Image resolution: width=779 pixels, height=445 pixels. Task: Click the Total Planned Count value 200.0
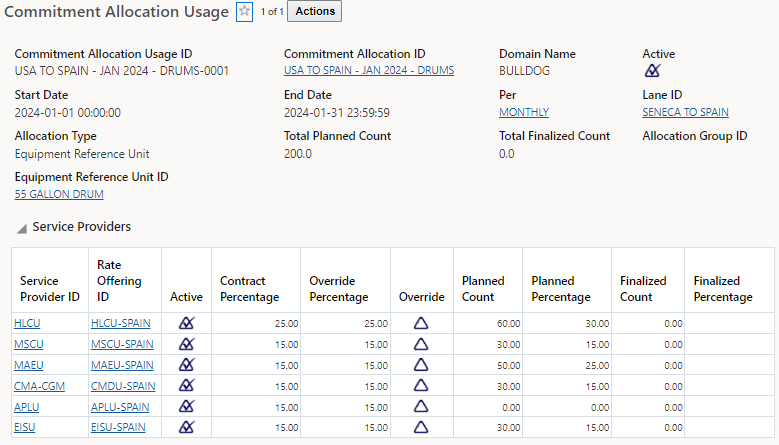pyautogui.click(x=298, y=154)
